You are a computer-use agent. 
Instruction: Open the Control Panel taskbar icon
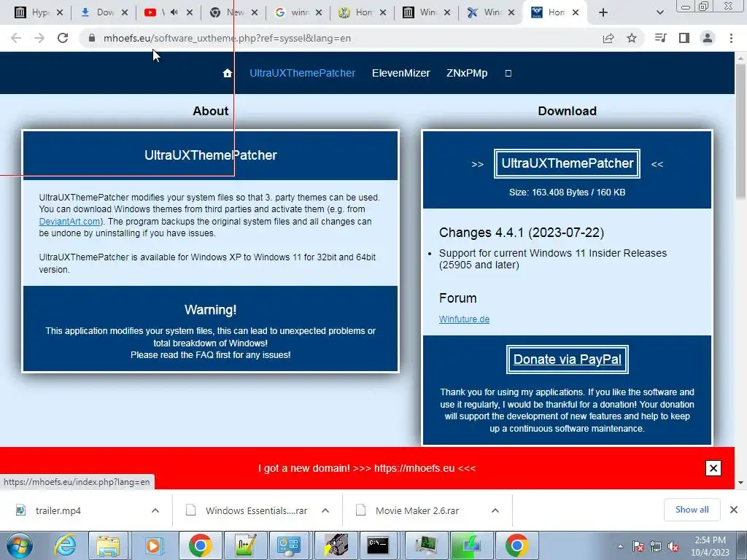click(289, 545)
